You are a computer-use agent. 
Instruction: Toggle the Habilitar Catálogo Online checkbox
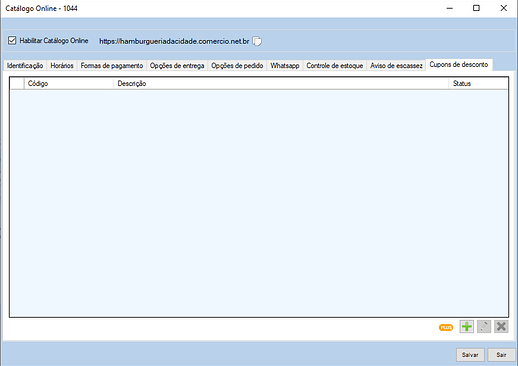[12, 41]
